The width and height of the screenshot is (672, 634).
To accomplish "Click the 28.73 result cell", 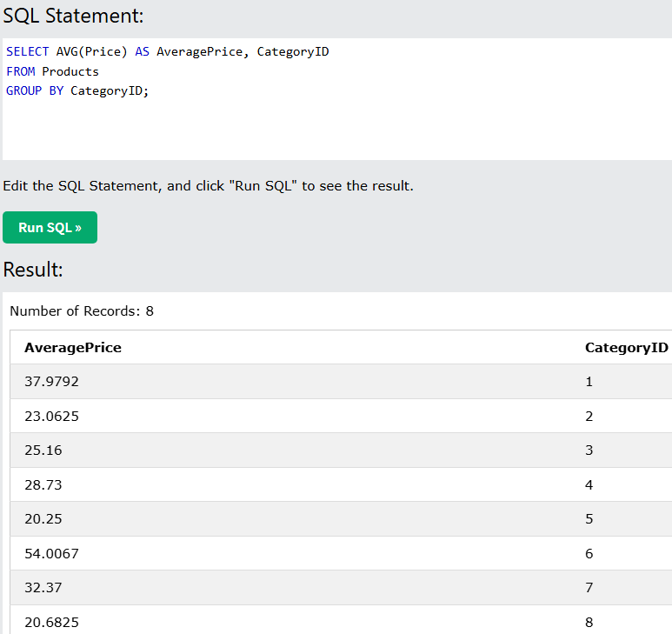I will click(43, 485).
